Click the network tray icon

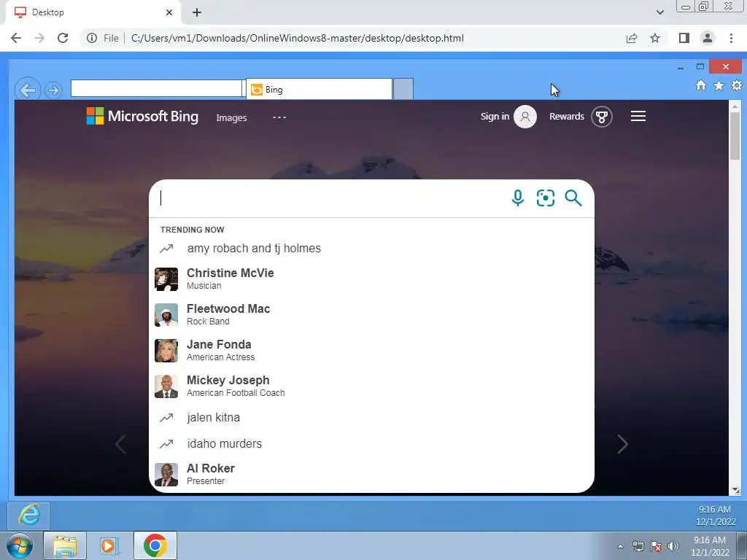pyautogui.click(x=638, y=546)
